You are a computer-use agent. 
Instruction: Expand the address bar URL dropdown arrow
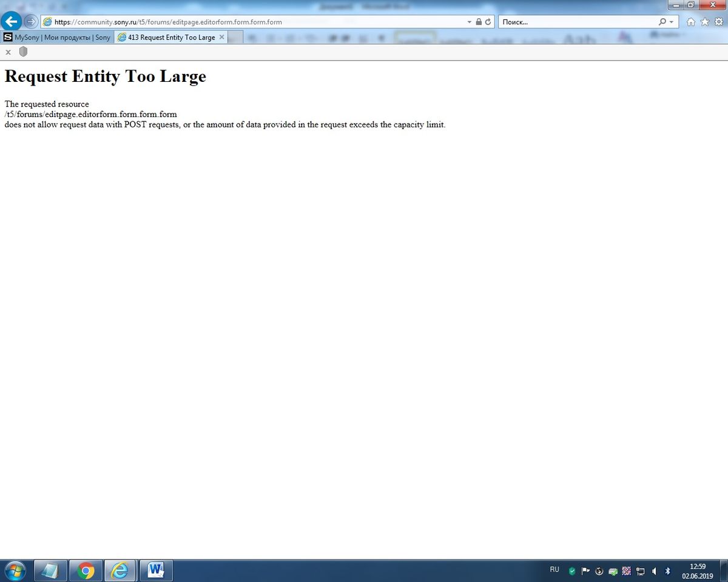[x=469, y=22]
